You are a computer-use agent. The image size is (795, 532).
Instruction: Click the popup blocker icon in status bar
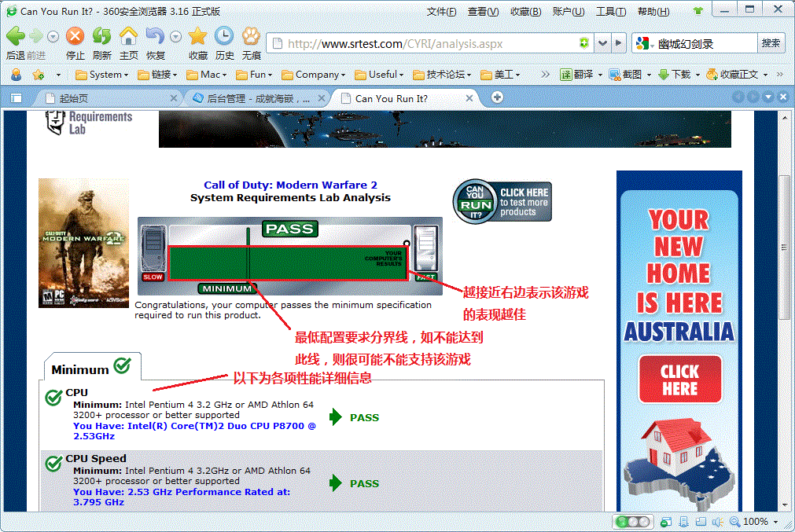[666, 521]
